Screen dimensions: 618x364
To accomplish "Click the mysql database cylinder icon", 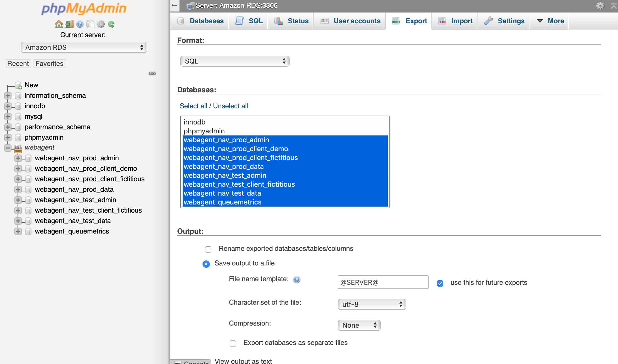I will pyautogui.click(x=18, y=117).
